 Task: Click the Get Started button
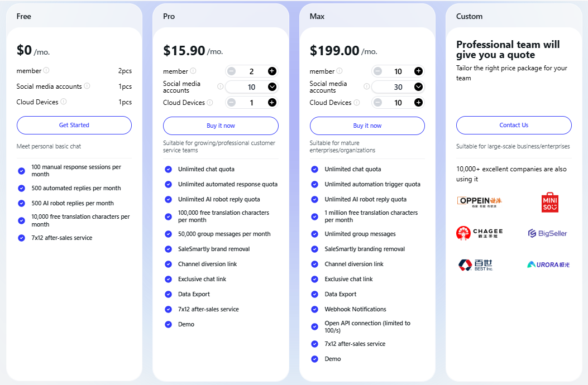point(74,125)
